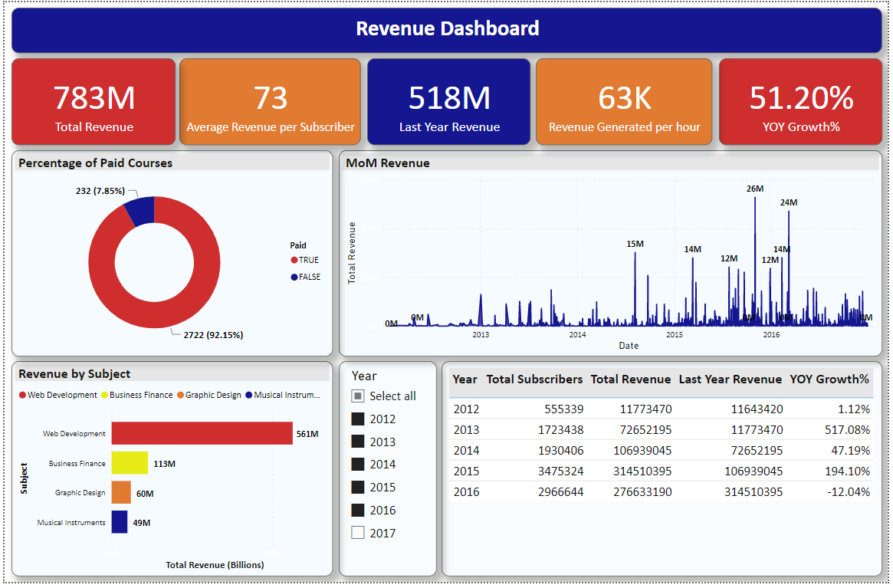Check the Select all year option
893x588 pixels.
(x=358, y=396)
